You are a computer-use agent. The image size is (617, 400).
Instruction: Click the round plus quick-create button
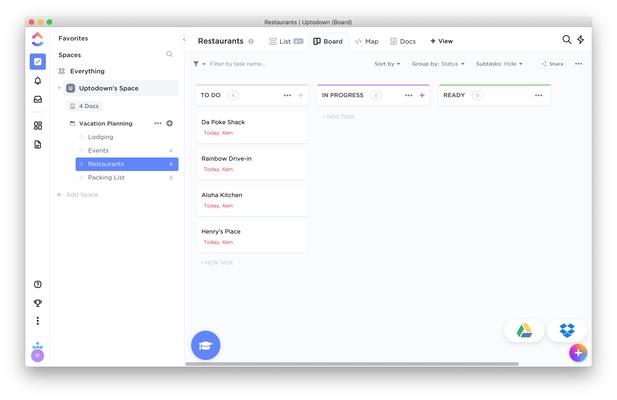pos(578,353)
